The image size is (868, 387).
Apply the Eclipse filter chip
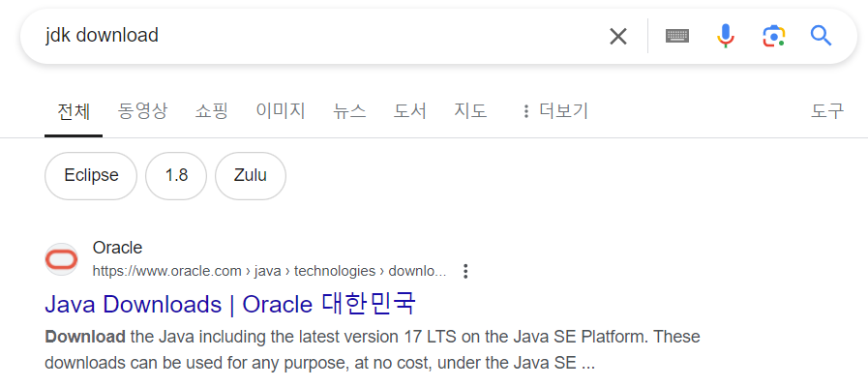coord(91,176)
